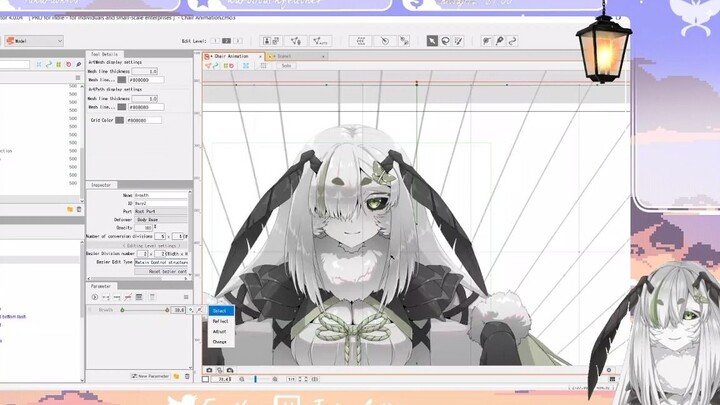Click the pen icon in parts panel toolbar
Screen dimensions: 720x405
(79, 64)
